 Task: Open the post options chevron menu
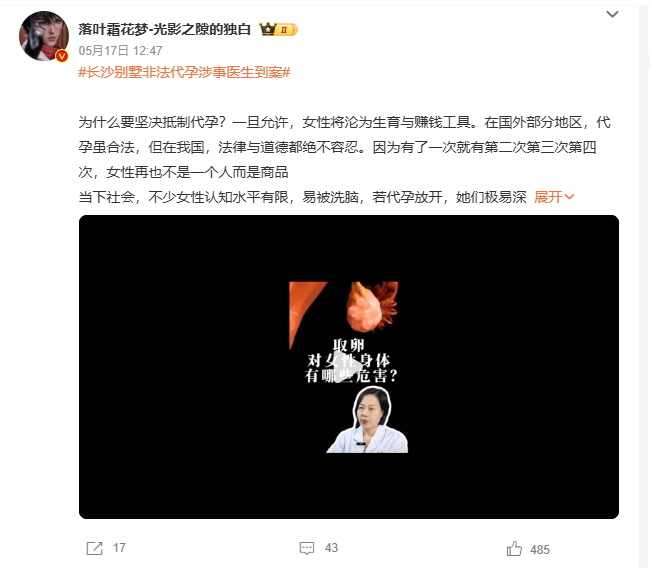pyautogui.click(x=612, y=14)
